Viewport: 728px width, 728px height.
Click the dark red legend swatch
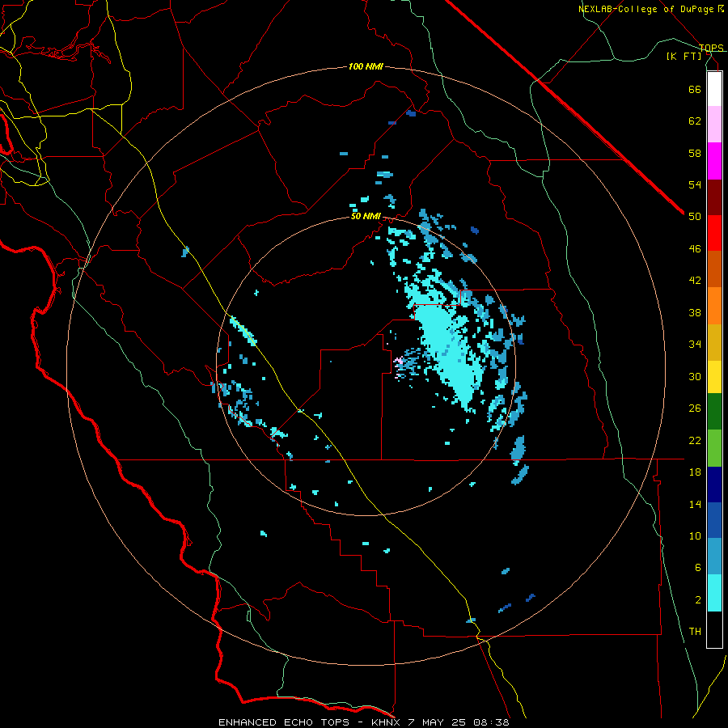coord(714,197)
